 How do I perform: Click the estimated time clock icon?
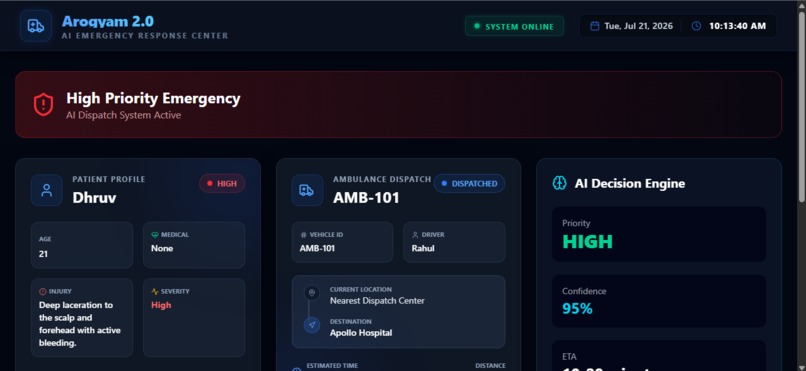click(297, 368)
